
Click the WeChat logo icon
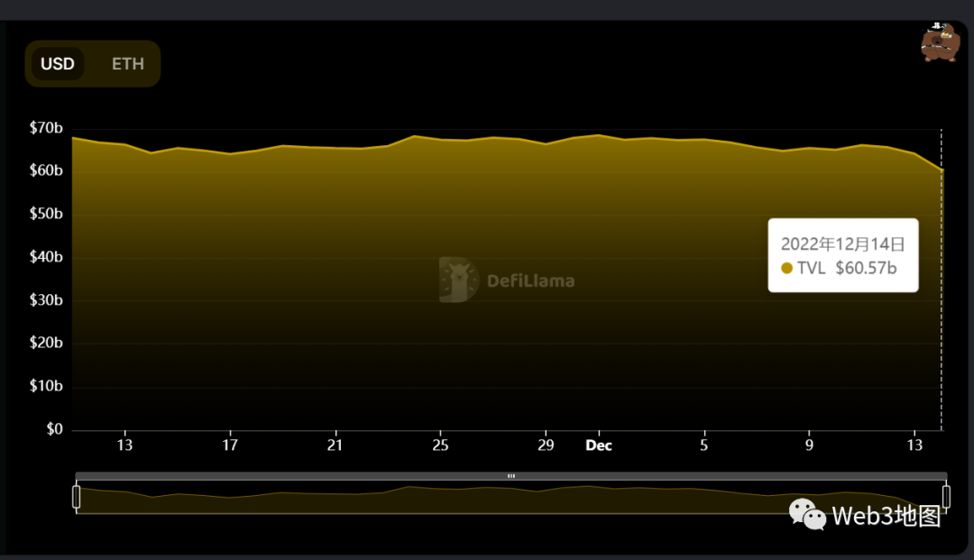(807, 514)
